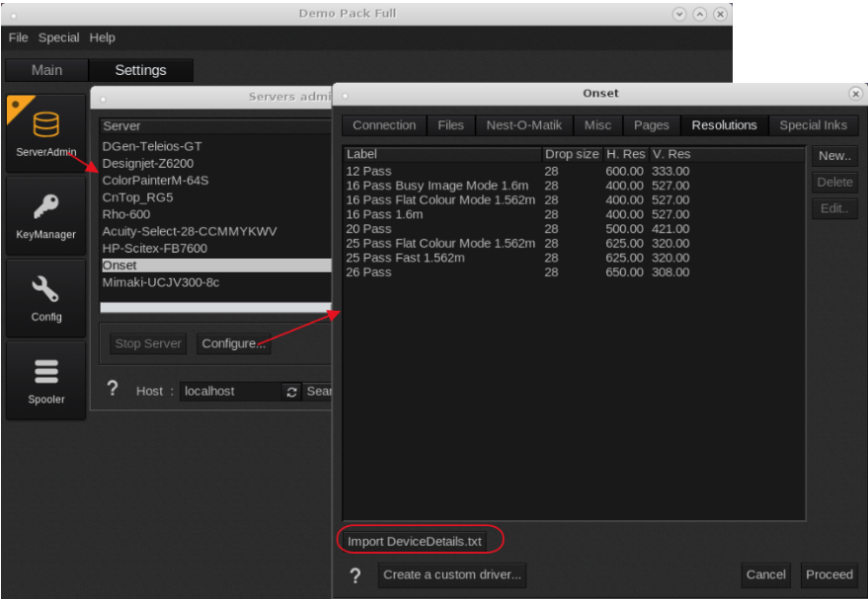This screenshot has height=599, width=868.
Task: Switch to the Main tab
Action: tap(46, 70)
